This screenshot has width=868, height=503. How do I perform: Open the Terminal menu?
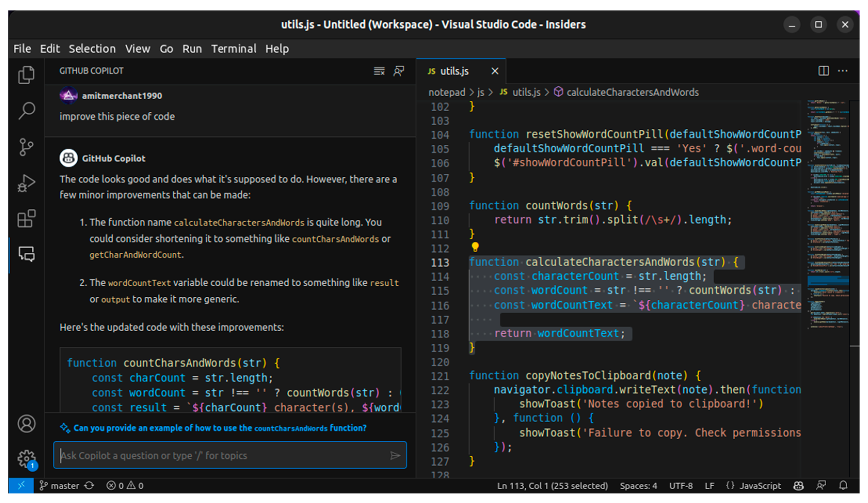[x=234, y=49]
